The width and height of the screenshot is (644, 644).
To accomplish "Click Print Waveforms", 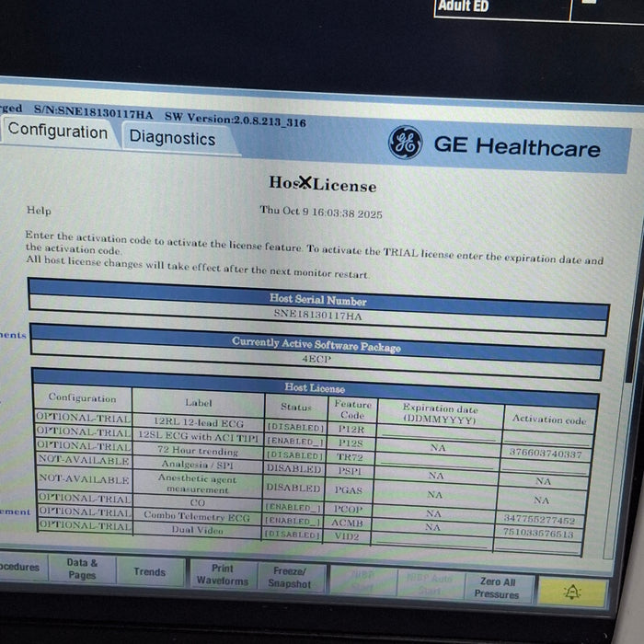I will [223, 574].
